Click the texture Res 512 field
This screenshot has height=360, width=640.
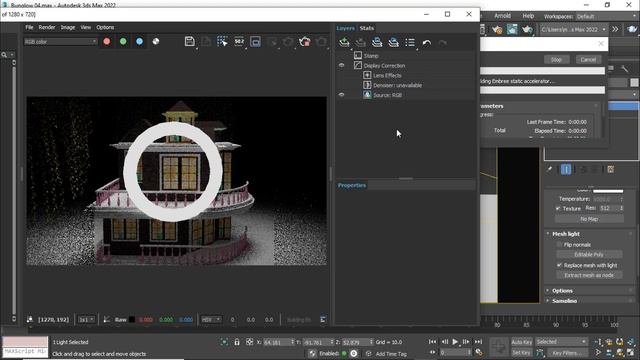[x=609, y=208]
